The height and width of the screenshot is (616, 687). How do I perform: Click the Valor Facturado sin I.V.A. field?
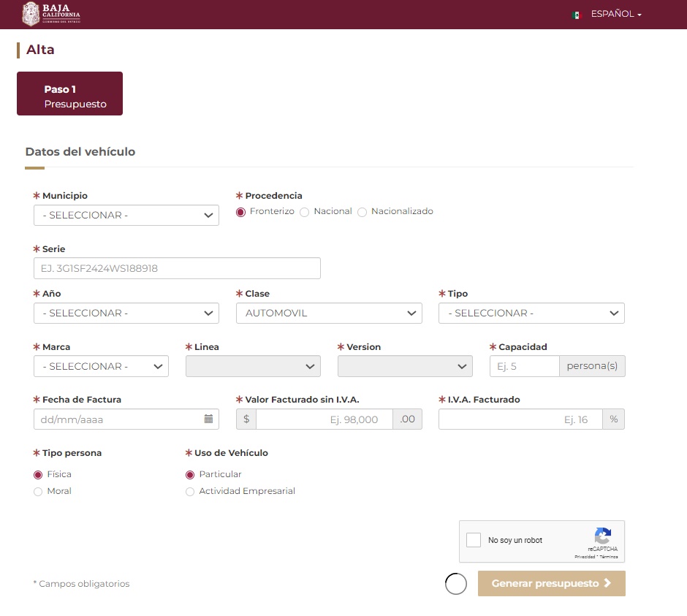pos(324,419)
